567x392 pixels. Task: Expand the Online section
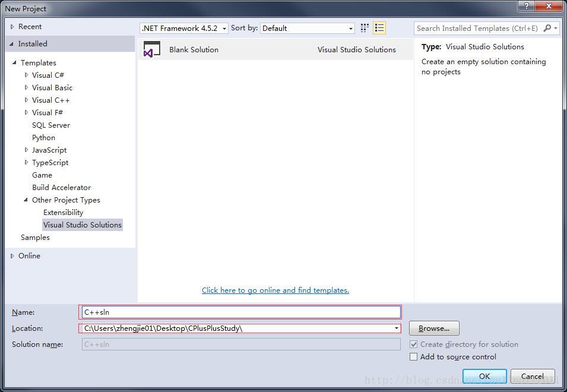12,255
